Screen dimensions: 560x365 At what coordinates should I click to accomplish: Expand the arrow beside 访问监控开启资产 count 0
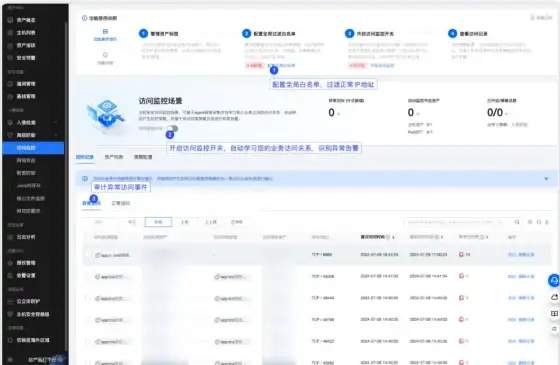pyautogui.click(x=418, y=114)
